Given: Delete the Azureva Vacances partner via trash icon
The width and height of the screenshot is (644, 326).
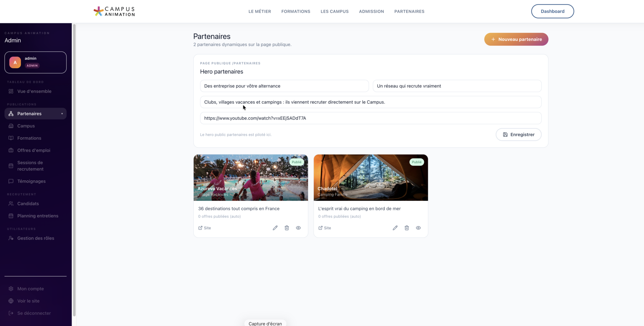Looking at the screenshot, I should (x=287, y=228).
